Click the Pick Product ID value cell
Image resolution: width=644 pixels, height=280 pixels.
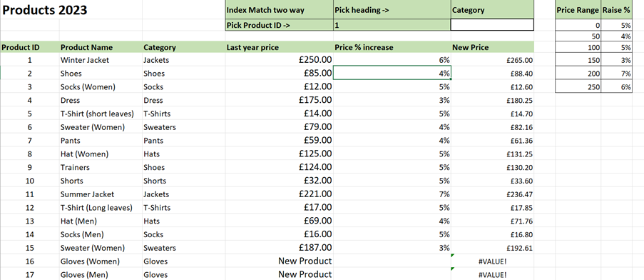[x=392, y=25]
